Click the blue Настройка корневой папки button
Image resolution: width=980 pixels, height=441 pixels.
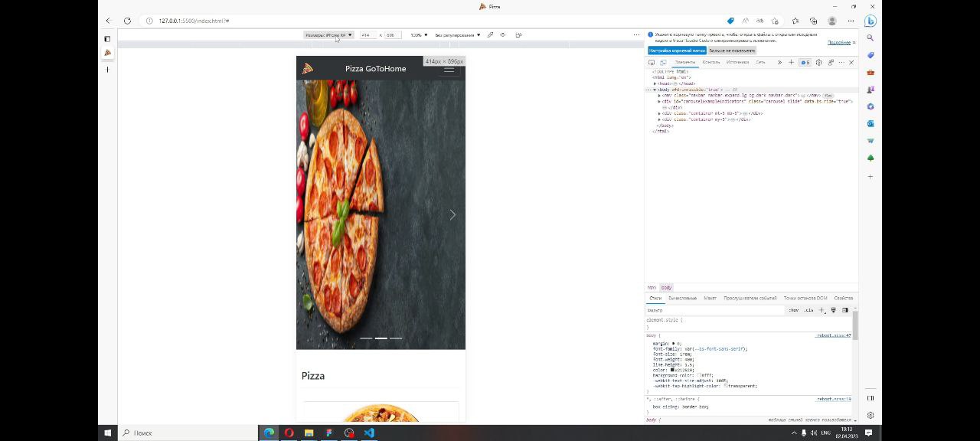point(677,51)
